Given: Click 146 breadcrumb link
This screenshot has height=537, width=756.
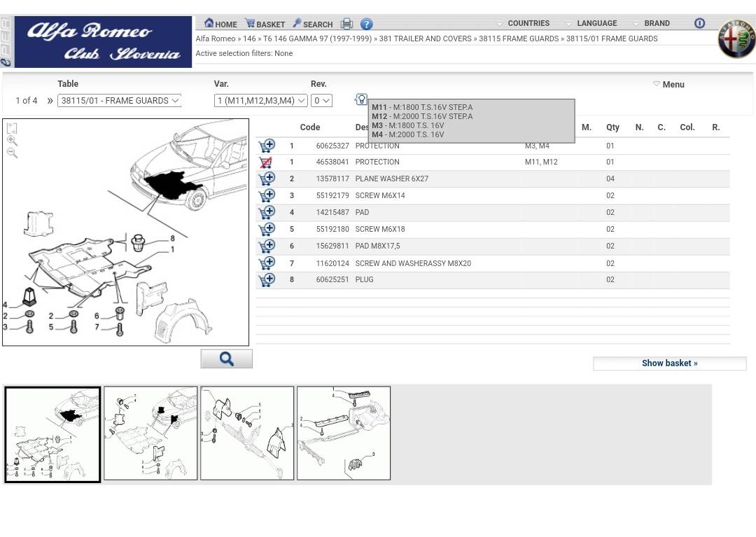Looking at the screenshot, I should tap(249, 39).
